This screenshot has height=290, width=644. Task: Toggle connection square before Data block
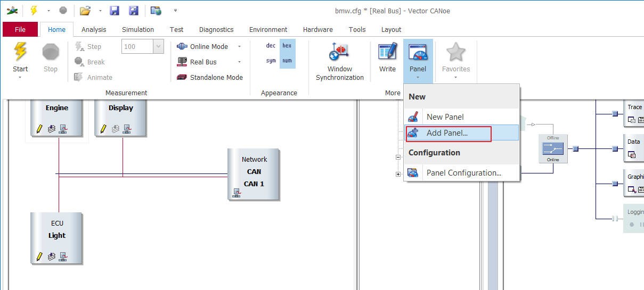[x=615, y=148]
